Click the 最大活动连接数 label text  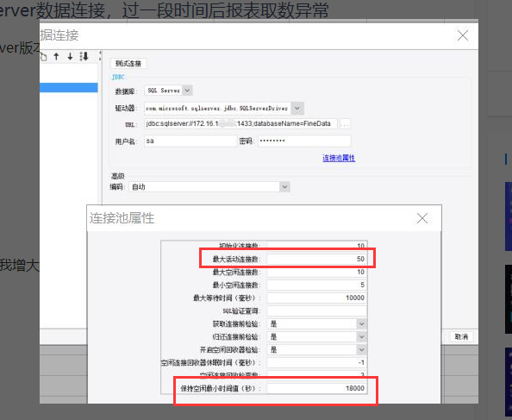236,260
